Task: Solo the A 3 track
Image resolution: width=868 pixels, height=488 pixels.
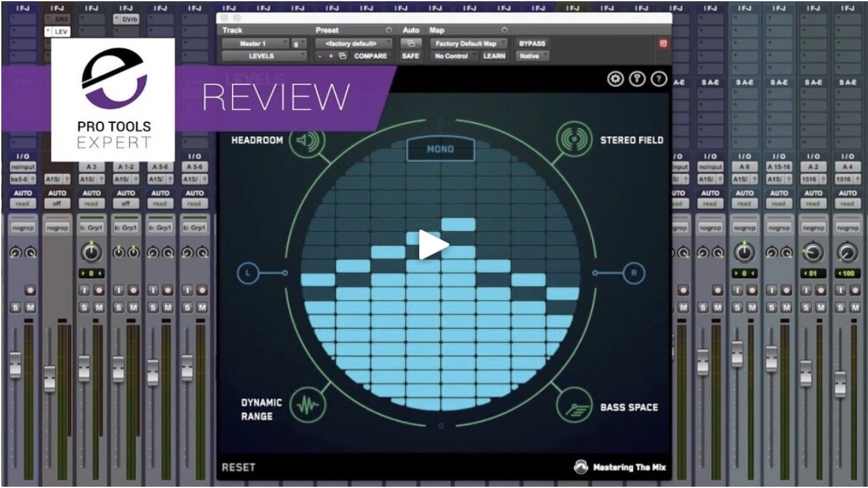Action: (84, 307)
